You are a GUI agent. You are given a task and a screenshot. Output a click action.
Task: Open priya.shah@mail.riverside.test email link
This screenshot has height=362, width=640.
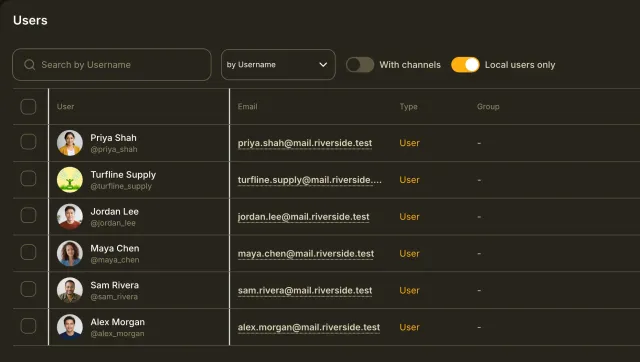(x=305, y=143)
